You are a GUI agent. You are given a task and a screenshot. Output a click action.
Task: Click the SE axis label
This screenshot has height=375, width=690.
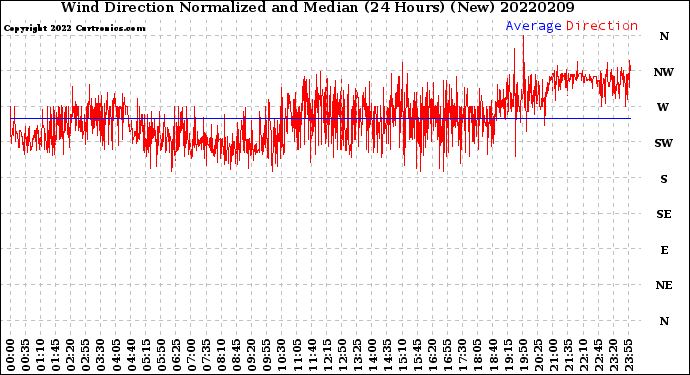664,214
